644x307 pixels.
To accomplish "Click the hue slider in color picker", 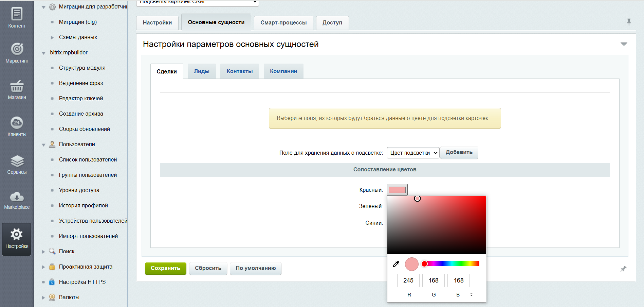I will (x=452, y=264).
